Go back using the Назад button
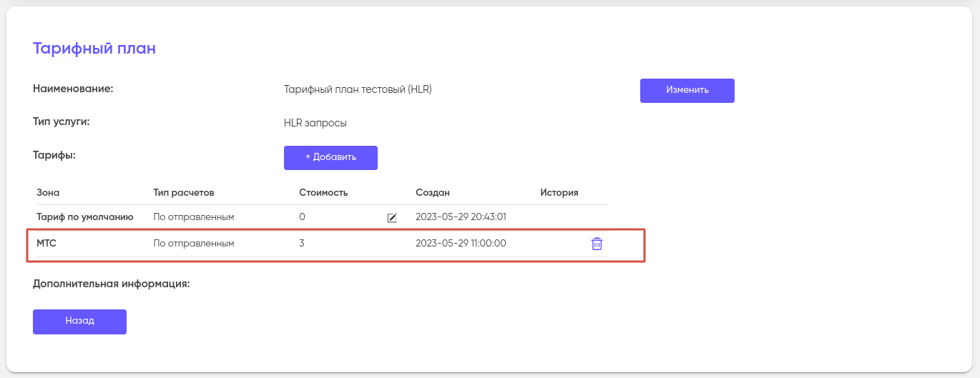The height and width of the screenshot is (378, 980). coord(79,322)
